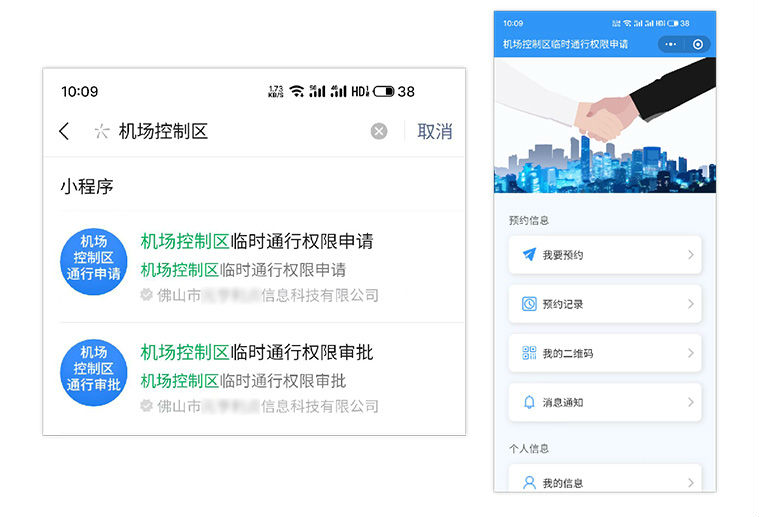Click the person icon for 我的信息
Viewport: 759px width, 517px height.
529,483
